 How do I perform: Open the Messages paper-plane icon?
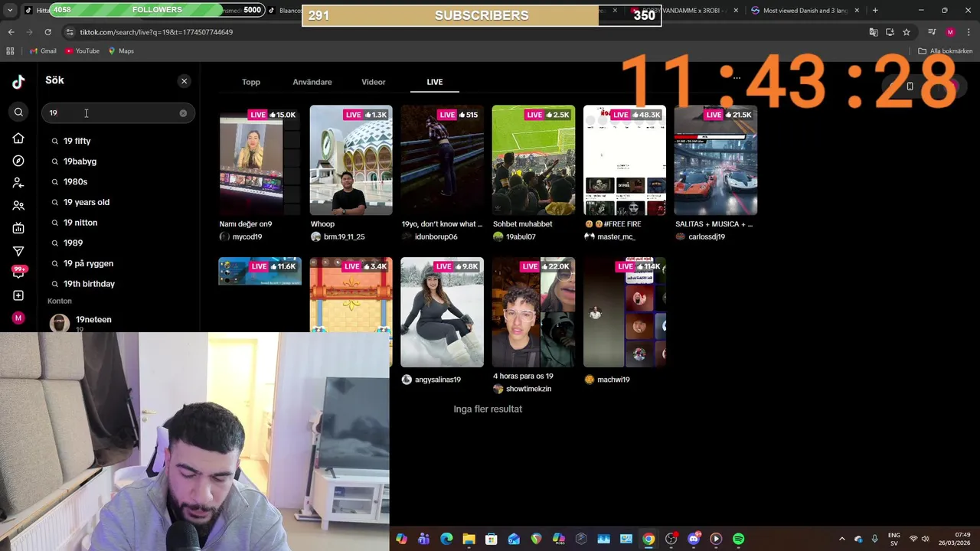[x=18, y=251]
